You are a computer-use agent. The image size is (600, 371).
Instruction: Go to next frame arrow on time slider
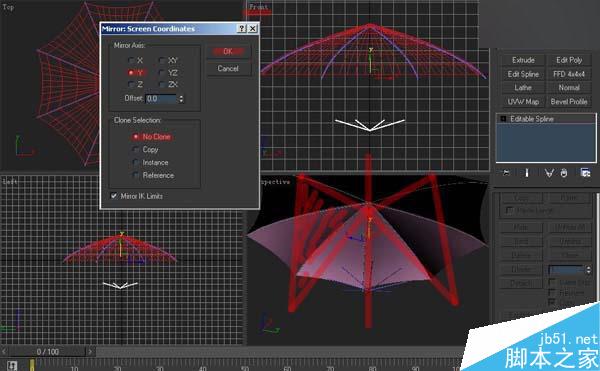[90, 351]
